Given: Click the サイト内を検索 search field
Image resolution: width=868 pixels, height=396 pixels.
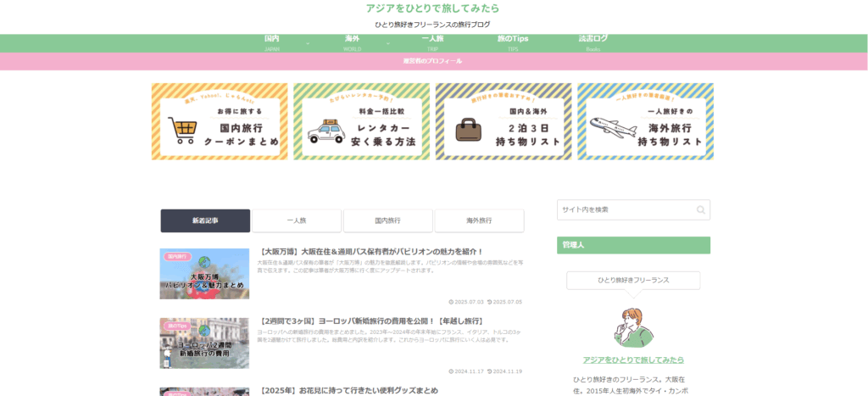Looking at the screenshot, I should pos(624,210).
